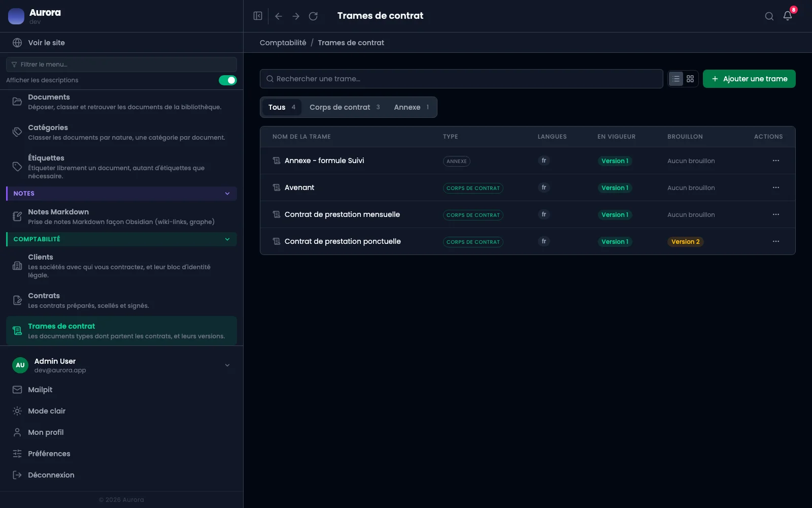Click Version 1 badge in Avenant row
812x508 pixels.
pyautogui.click(x=615, y=188)
